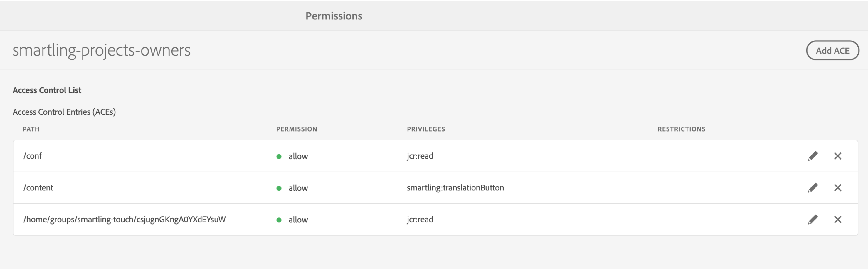Click the smartling-projects-owners group heading
This screenshot has width=868, height=269.
pos(101,50)
